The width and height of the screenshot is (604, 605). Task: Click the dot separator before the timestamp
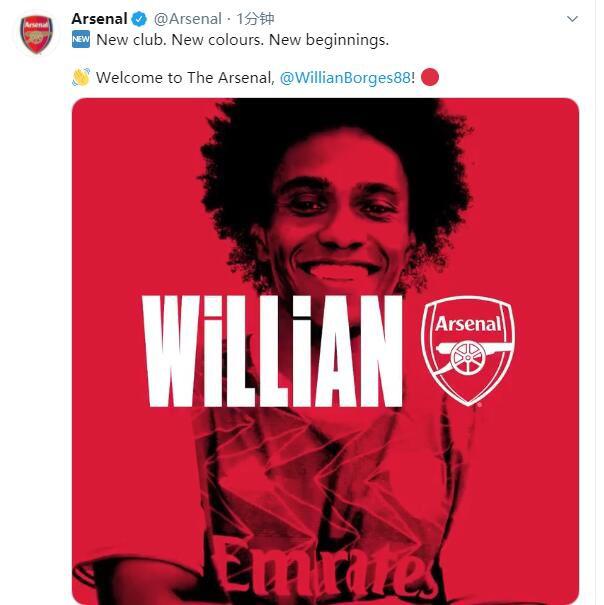(x=229, y=19)
